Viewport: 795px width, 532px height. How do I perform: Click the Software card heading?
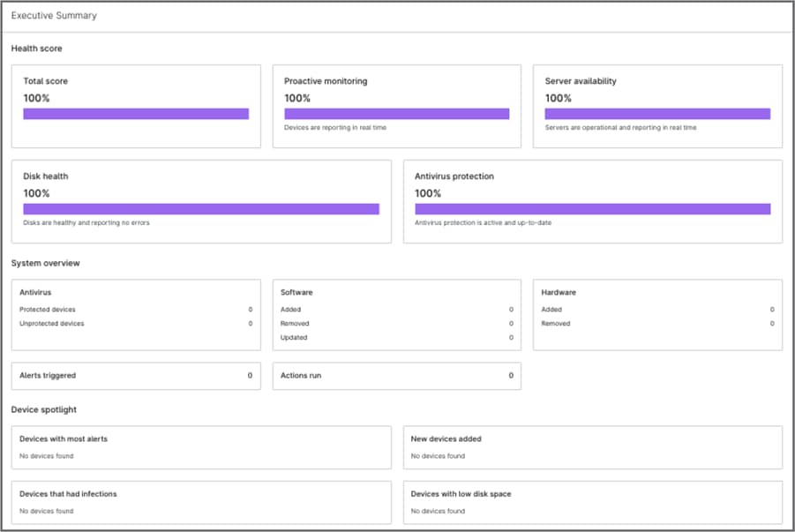(296, 293)
